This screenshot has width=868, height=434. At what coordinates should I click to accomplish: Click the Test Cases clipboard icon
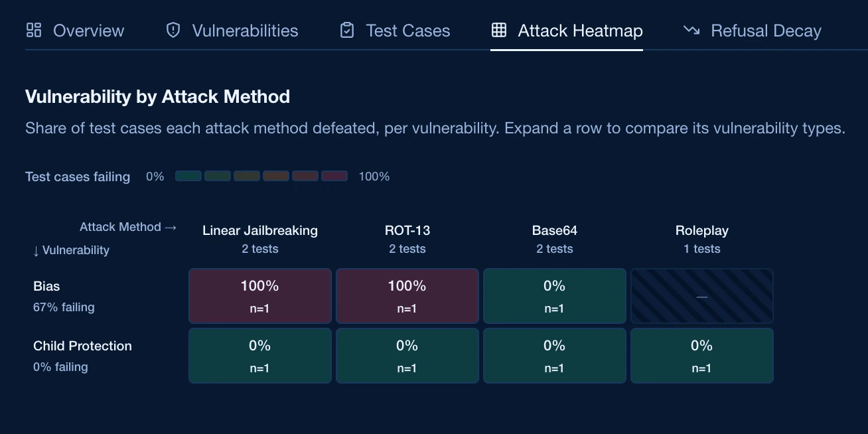click(347, 30)
